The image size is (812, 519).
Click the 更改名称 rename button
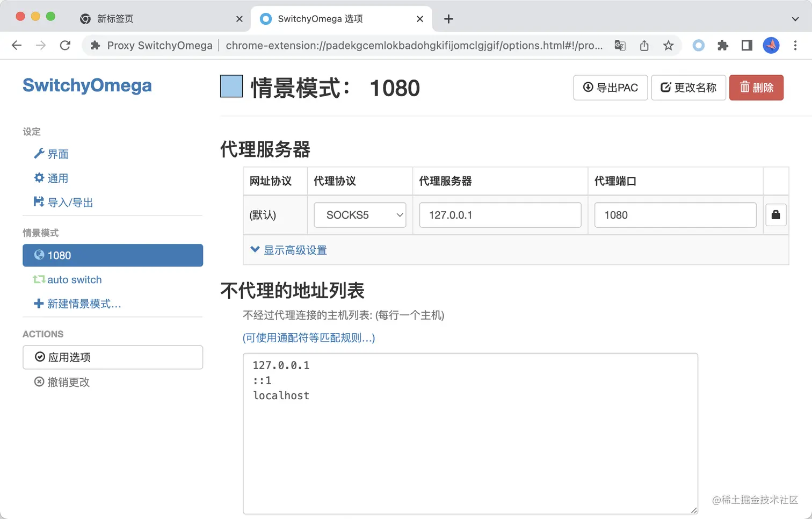point(688,88)
